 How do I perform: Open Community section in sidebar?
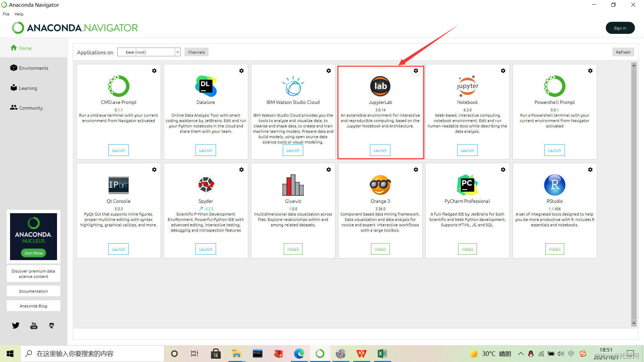(x=31, y=107)
